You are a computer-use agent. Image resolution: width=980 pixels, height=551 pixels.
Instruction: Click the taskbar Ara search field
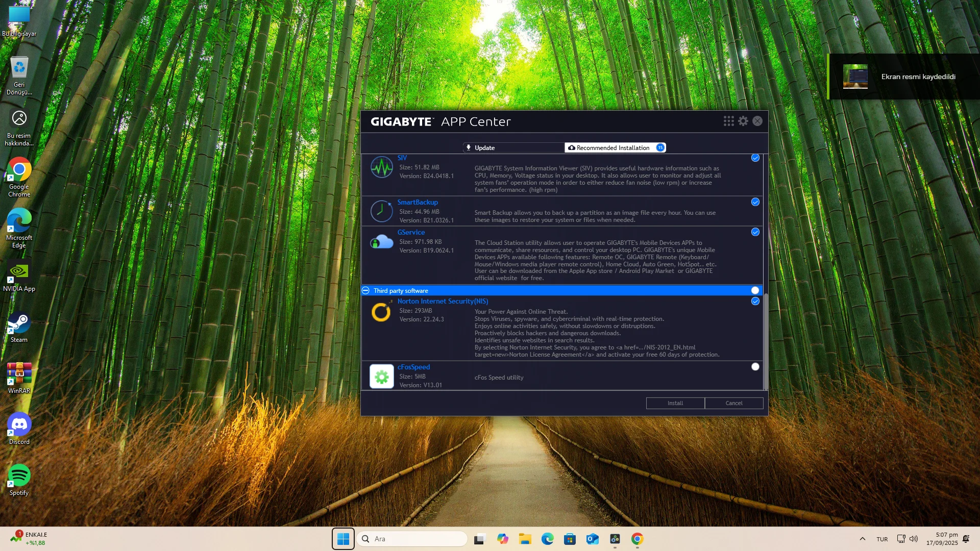pyautogui.click(x=412, y=539)
